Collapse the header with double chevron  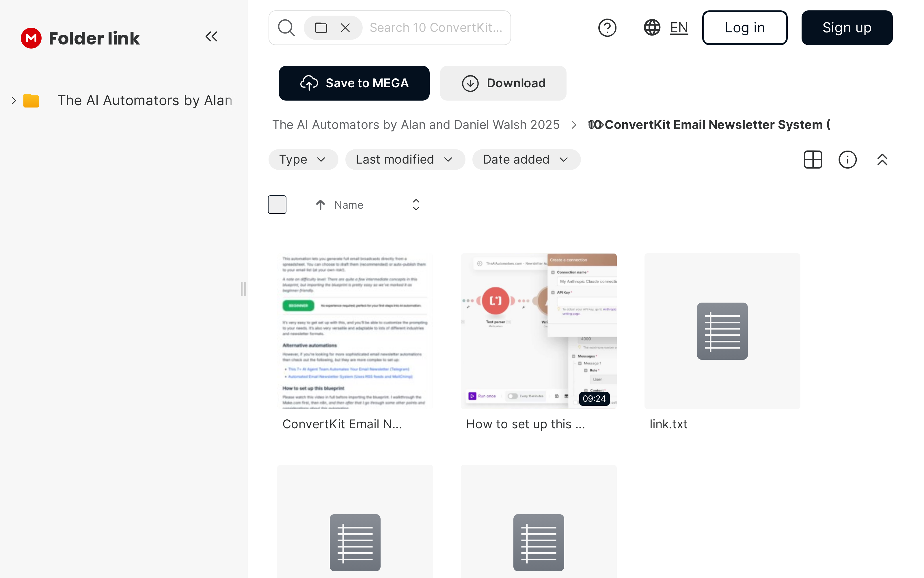pyautogui.click(x=882, y=160)
